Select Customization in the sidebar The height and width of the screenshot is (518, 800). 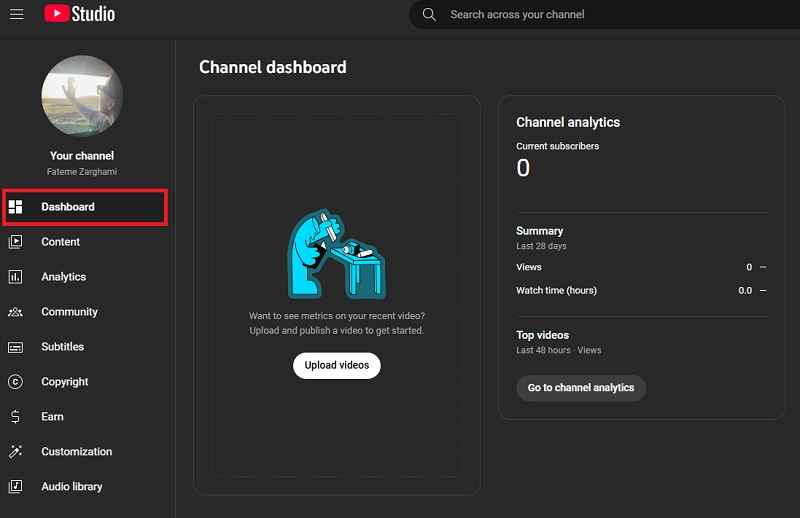pos(77,452)
